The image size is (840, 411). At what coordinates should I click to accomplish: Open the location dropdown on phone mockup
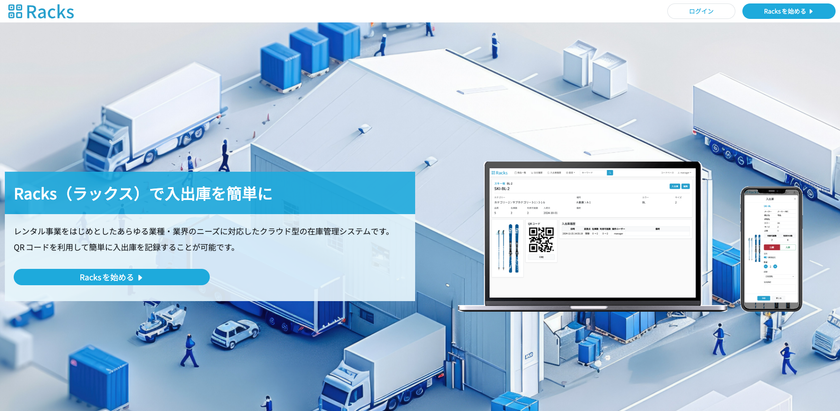click(779, 277)
